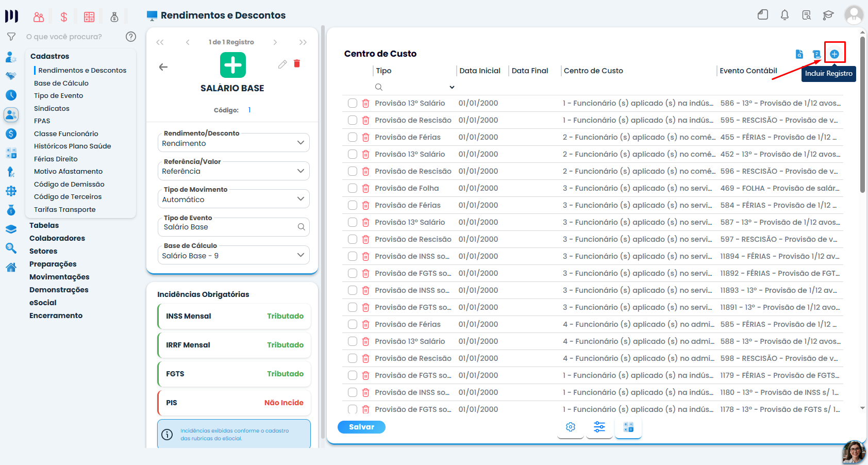The width and height of the screenshot is (868, 465).
Task: Go to the next record arrow
Action: click(275, 42)
